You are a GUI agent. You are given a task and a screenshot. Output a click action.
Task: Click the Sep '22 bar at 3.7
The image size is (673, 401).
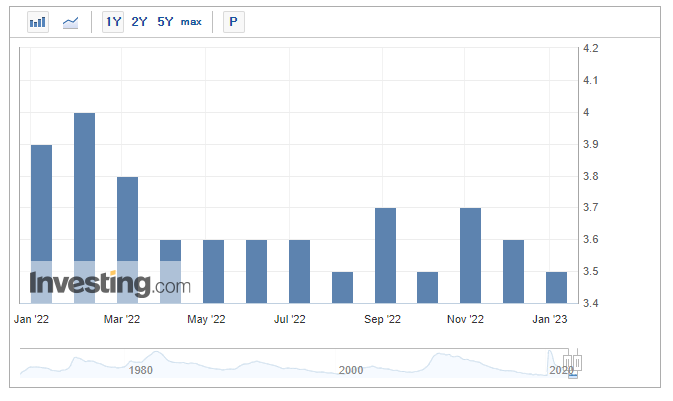point(385,256)
